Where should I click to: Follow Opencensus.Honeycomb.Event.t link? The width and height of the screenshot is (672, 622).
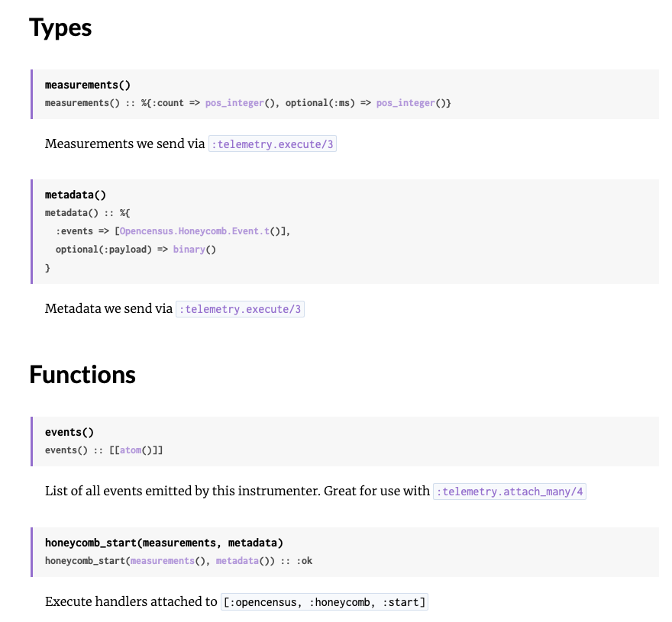click(x=194, y=231)
